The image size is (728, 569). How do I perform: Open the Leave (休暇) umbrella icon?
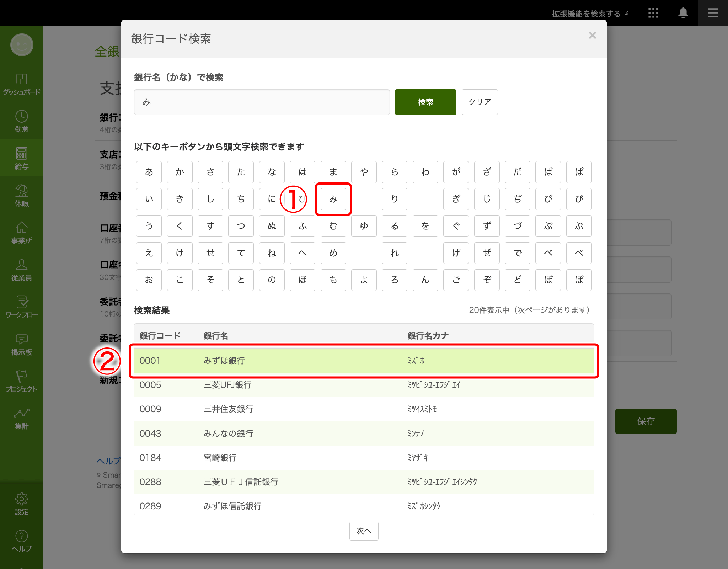pyautogui.click(x=22, y=195)
